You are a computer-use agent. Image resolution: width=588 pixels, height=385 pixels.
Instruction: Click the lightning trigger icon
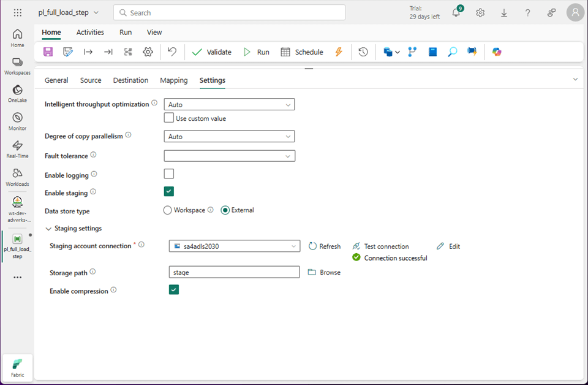[x=339, y=52]
